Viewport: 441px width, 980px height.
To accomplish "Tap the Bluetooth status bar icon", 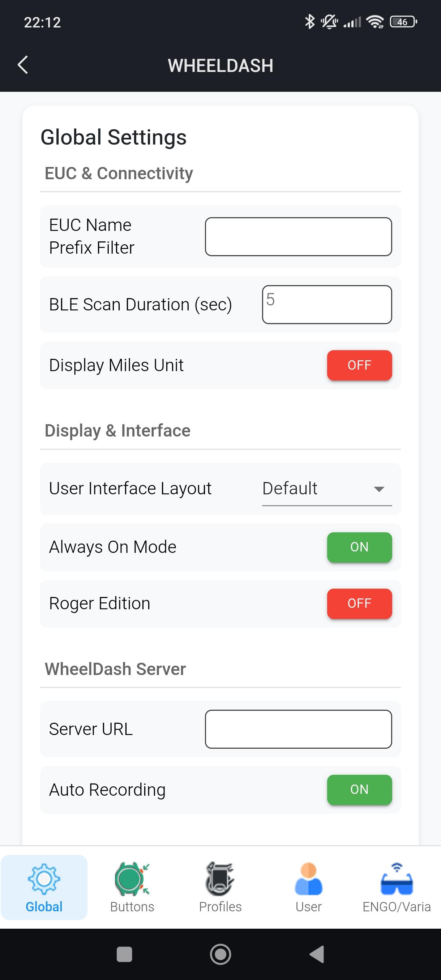I will coord(310,22).
